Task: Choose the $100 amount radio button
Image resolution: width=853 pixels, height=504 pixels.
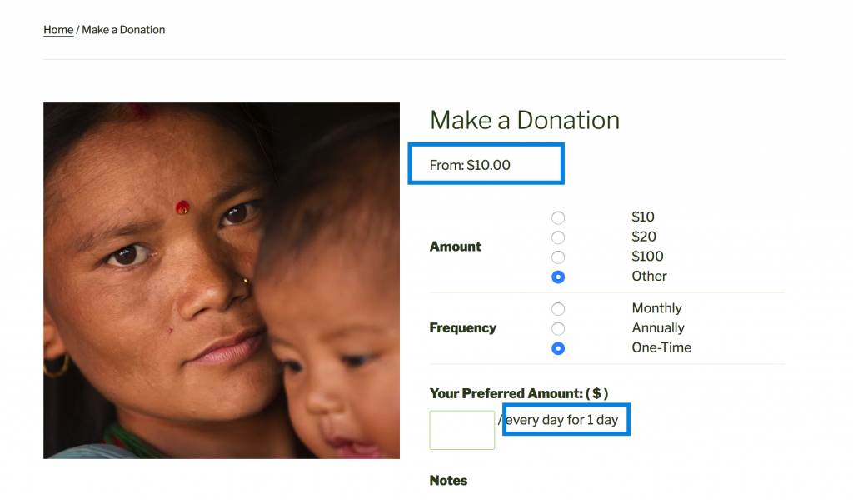Action: point(557,257)
